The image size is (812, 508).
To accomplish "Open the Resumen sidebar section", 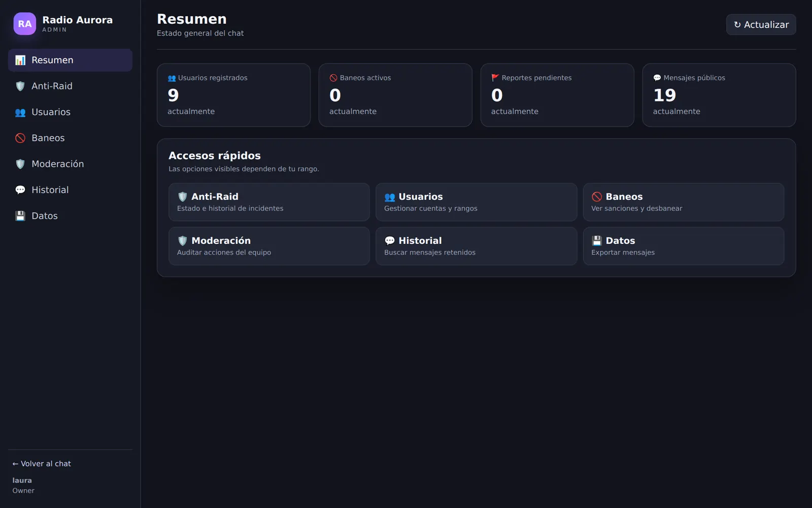I will [70, 60].
